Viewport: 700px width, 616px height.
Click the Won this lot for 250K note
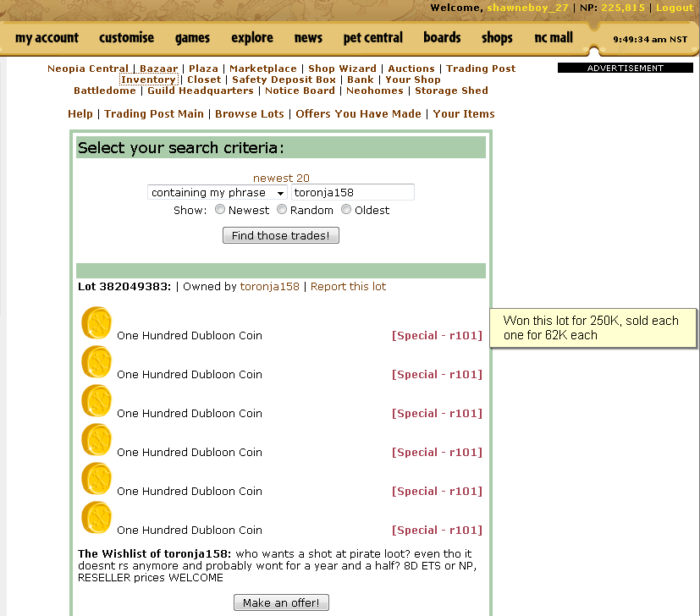593,327
